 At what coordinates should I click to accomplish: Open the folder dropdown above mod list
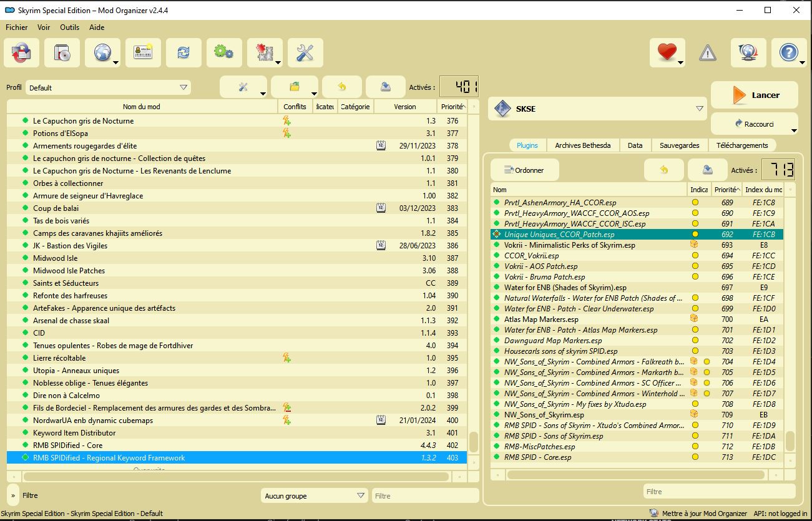coord(295,87)
